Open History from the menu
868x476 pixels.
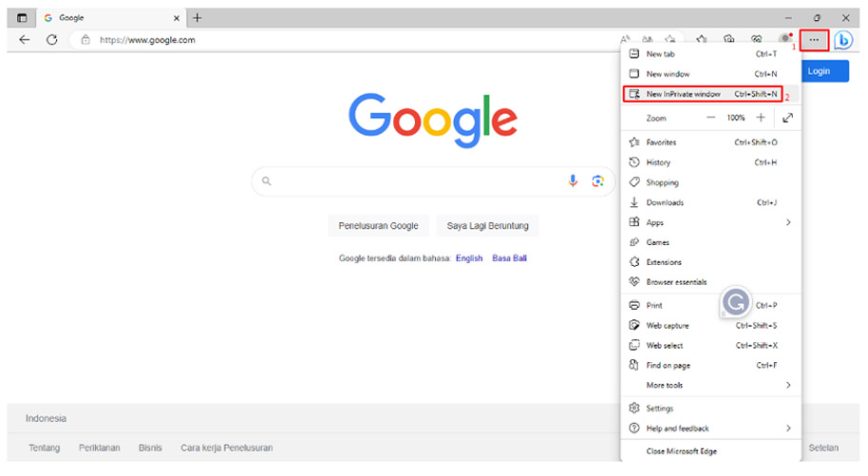[659, 162]
